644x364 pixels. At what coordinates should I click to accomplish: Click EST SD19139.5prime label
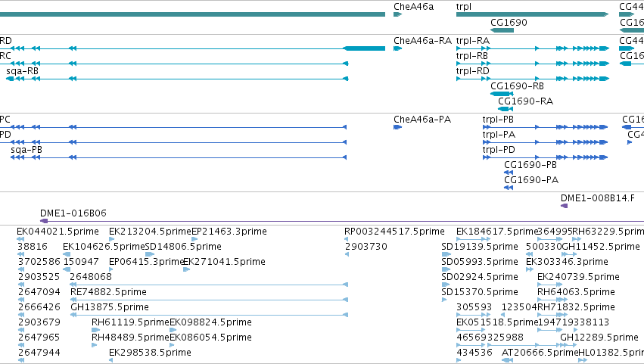tap(479, 247)
